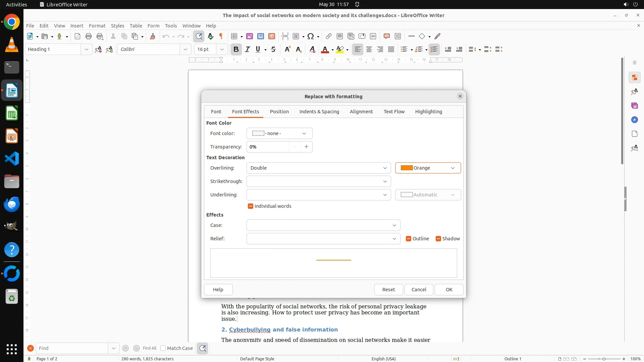This screenshot has width=644, height=362.
Task: Switch to the Highlighting tab
Action: (x=428, y=112)
